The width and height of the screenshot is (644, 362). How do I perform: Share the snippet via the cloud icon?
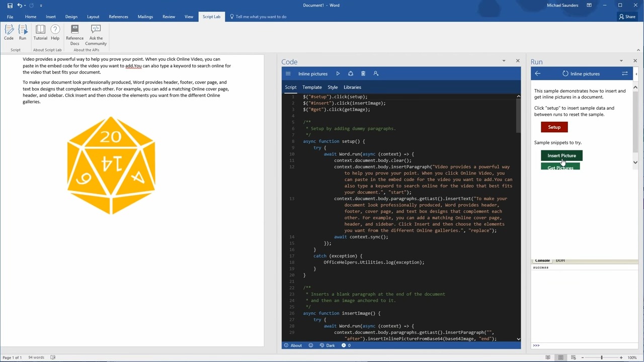click(x=351, y=73)
